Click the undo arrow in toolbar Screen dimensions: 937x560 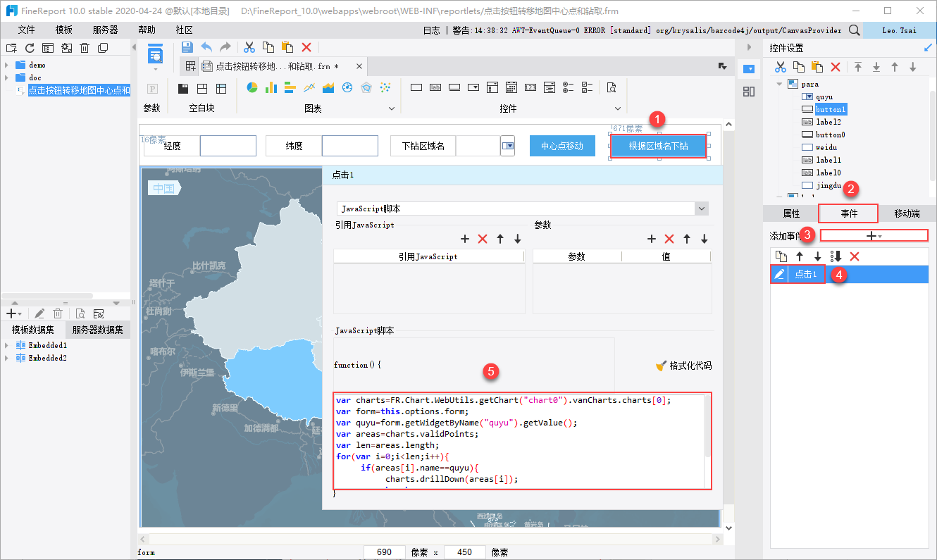coord(206,47)
